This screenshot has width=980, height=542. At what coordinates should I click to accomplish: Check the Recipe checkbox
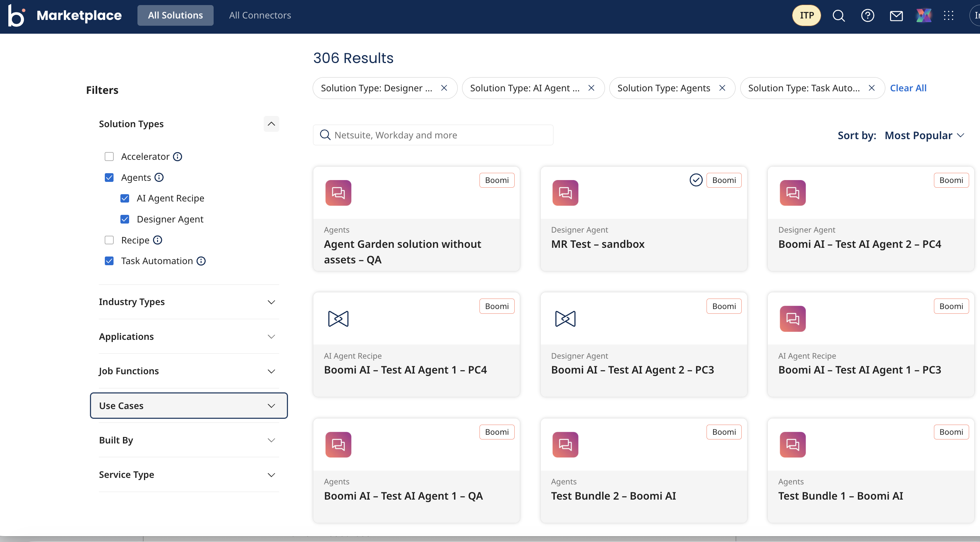pos(109,240)
